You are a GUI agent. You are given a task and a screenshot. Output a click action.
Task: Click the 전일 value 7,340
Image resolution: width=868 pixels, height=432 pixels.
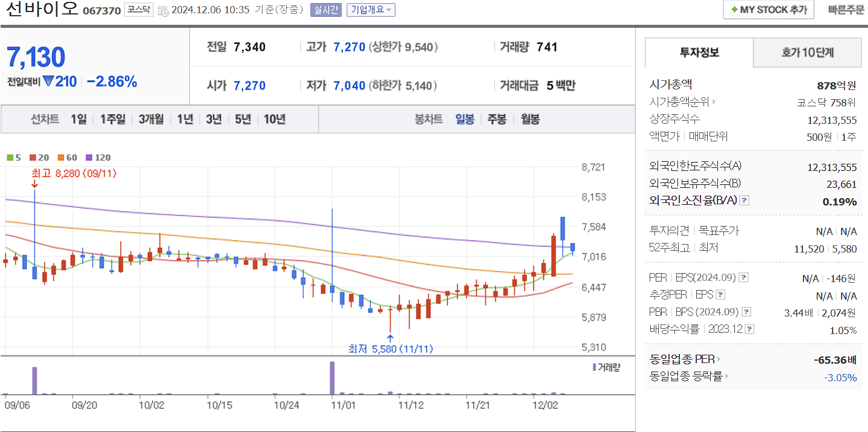coord(250,47)
